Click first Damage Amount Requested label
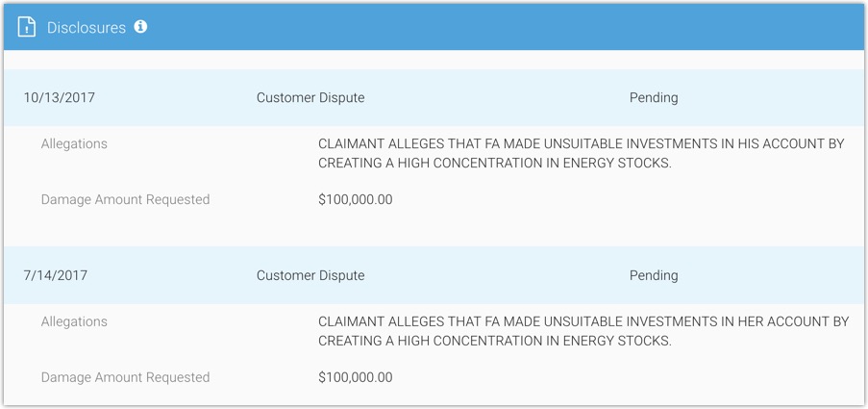 click(125, 199)
